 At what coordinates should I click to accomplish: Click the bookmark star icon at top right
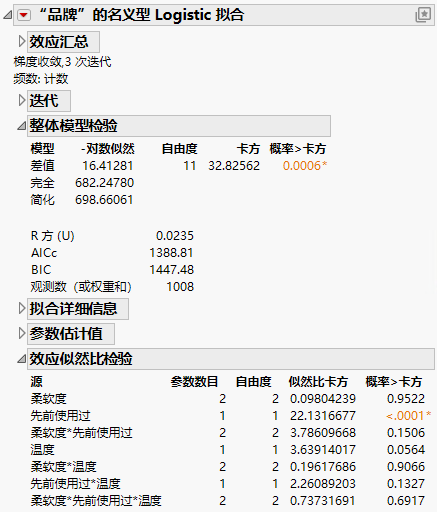coord(423,15)
